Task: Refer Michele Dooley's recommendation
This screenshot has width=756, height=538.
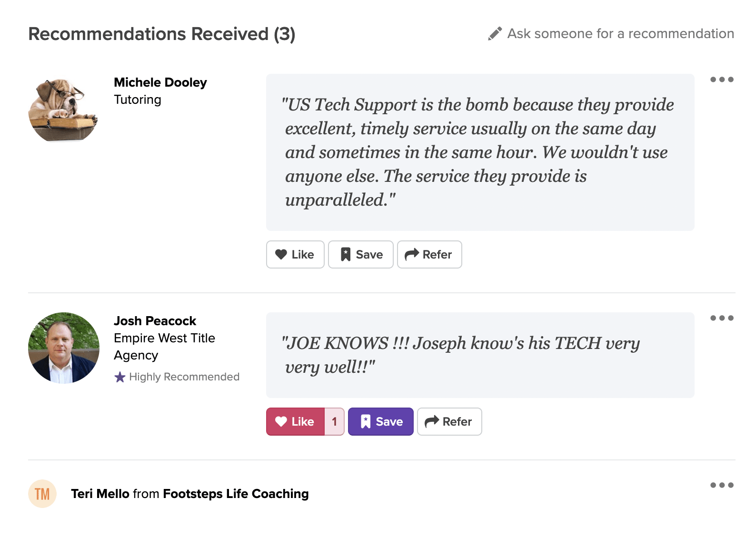Action: point(429,255)
